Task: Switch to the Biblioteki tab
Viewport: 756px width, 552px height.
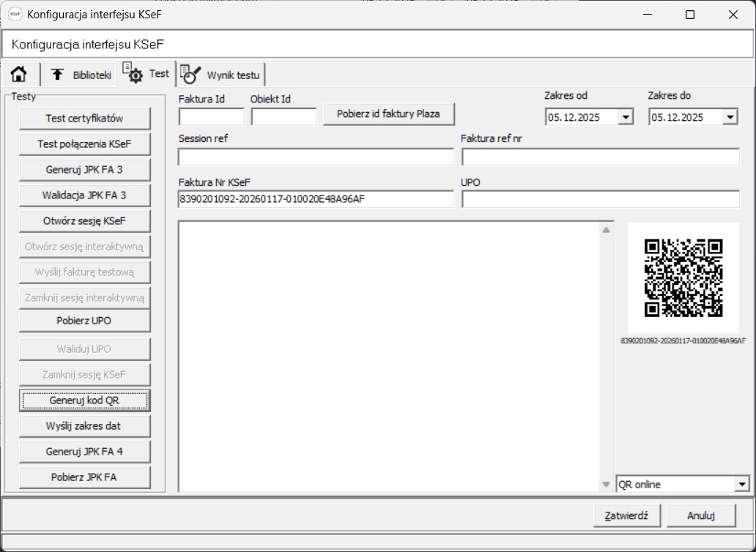Action: point(81,75)
